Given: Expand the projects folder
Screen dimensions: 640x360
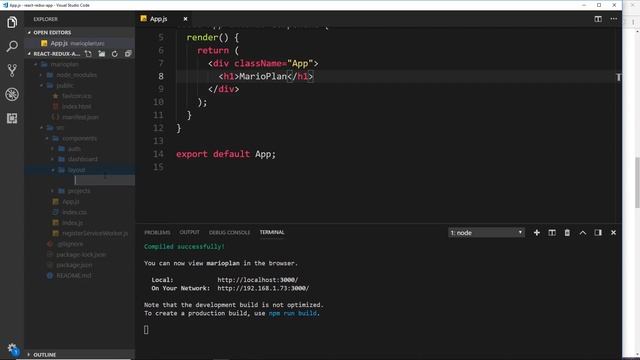Looking at the screenshot, I should click(80, 191).
